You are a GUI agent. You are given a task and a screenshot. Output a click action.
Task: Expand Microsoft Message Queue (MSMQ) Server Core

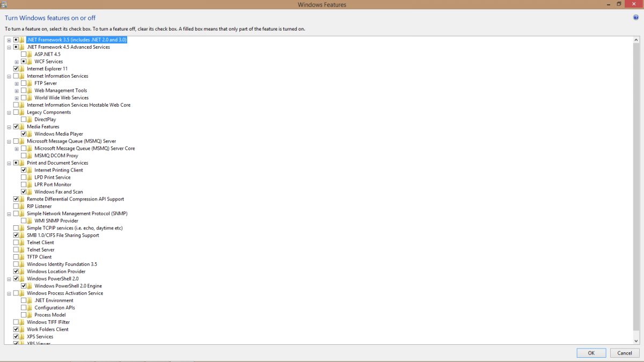[x=17, y=149]
